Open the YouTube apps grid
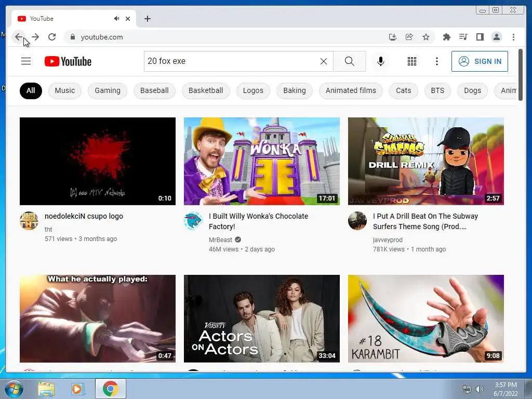Image resolution: width=532 pixels, height=399 pixels. (x=412, y=61)
